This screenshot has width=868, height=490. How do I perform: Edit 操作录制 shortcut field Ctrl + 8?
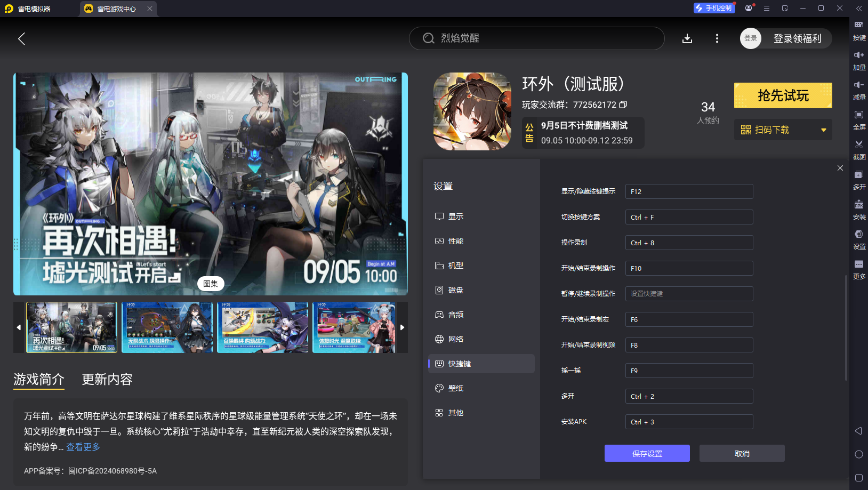(689, 243)
